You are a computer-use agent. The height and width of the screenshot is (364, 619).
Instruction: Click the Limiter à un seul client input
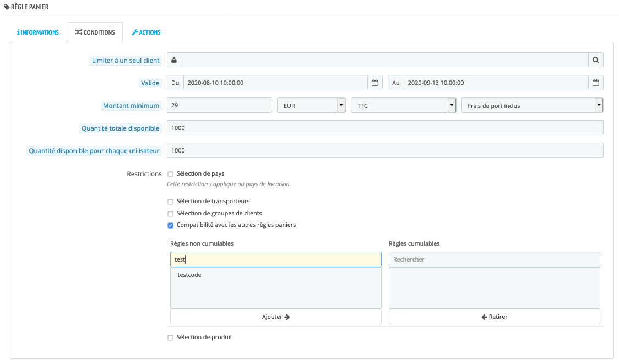pyautogui.click(x=385, y=60)
